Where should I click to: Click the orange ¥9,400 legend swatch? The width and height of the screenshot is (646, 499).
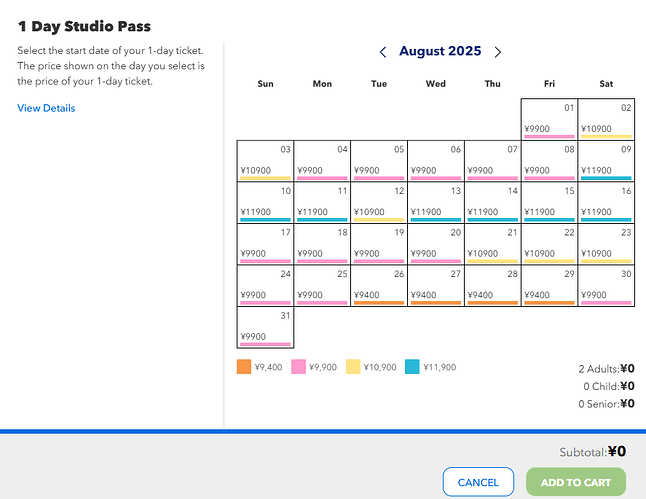coord(244,367)
